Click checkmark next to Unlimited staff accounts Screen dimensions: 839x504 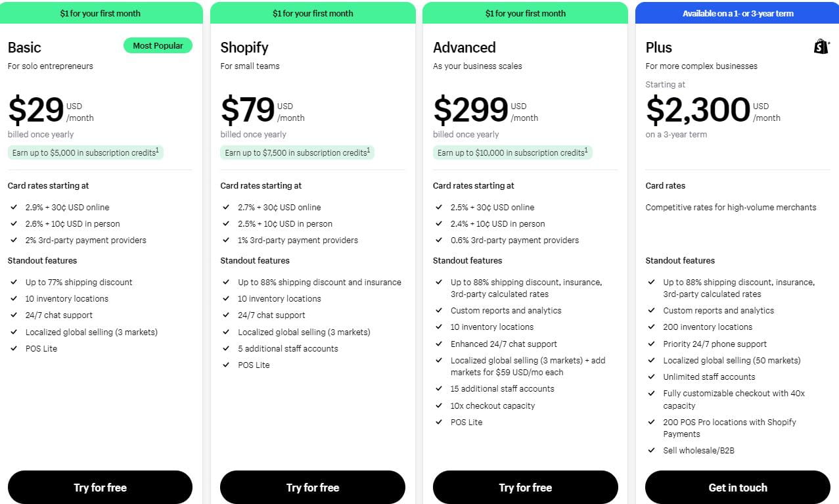pos(652,377)
